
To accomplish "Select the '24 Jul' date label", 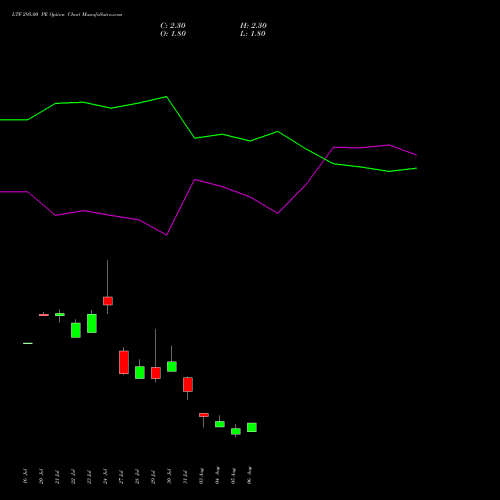I will coord(105,476).
